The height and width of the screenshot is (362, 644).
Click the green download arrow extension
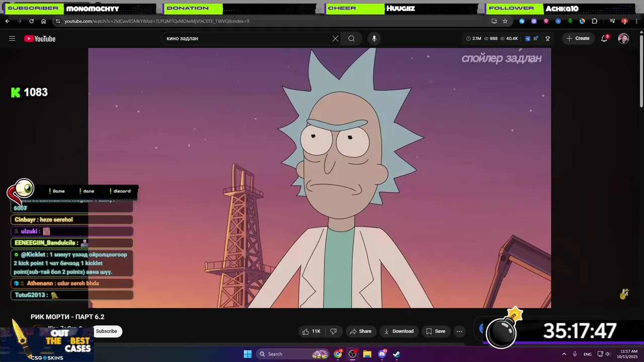pyautogui.click(x=570, y=21)
